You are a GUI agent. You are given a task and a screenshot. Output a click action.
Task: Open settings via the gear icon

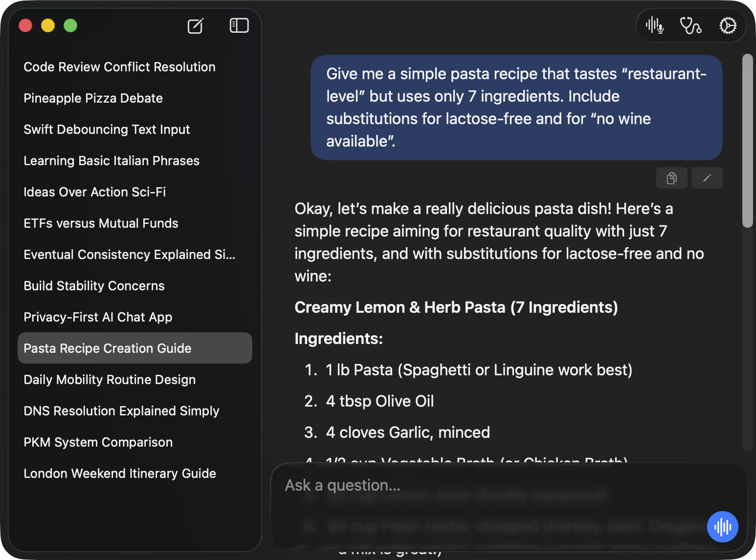(728, 25)
